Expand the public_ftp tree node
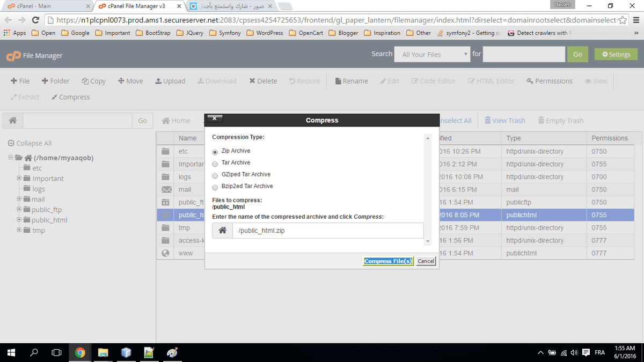The width and height of the screenshot is (644, 362). pyautogui.click(x=19, y=209)
